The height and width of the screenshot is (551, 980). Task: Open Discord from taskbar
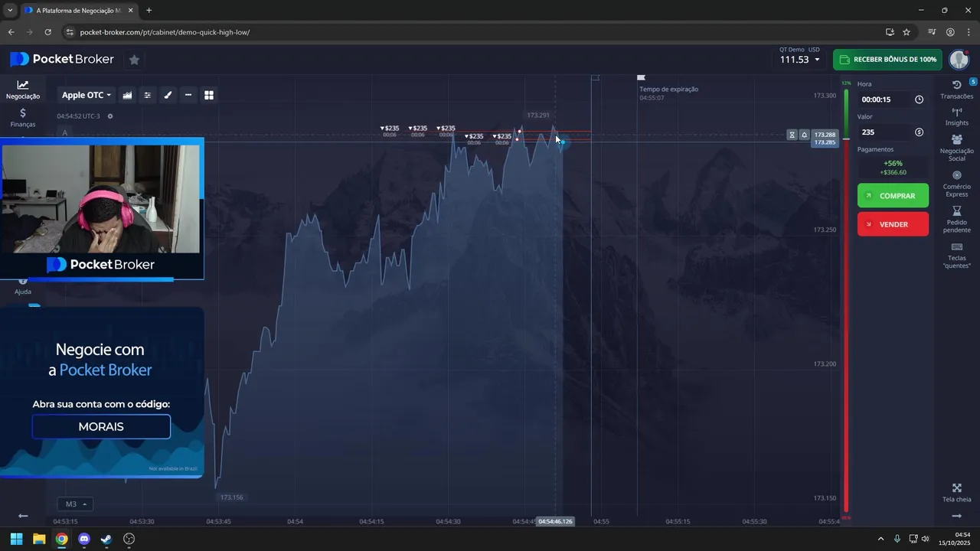pyautogui.click(x=84, y=539)
